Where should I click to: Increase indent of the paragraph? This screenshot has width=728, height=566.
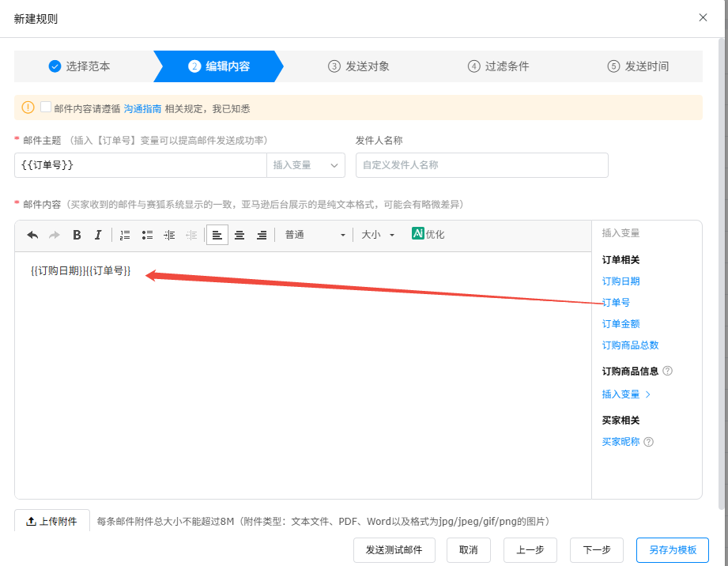[x=169, y=235]
